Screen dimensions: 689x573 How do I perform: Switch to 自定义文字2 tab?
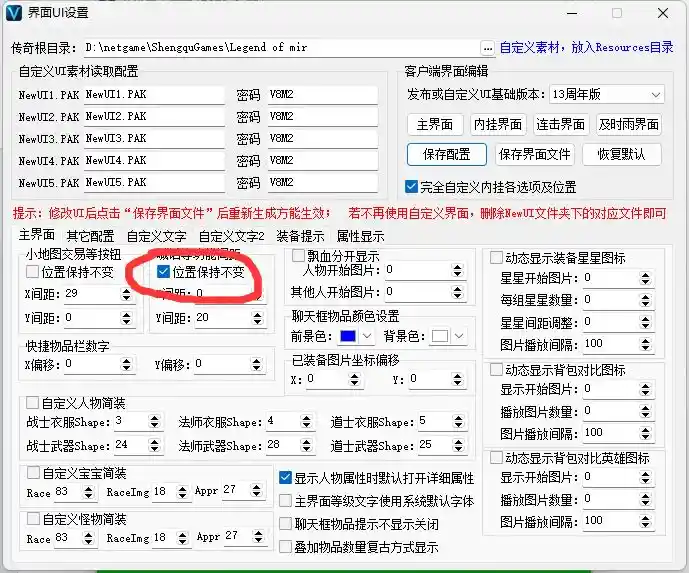232,236
